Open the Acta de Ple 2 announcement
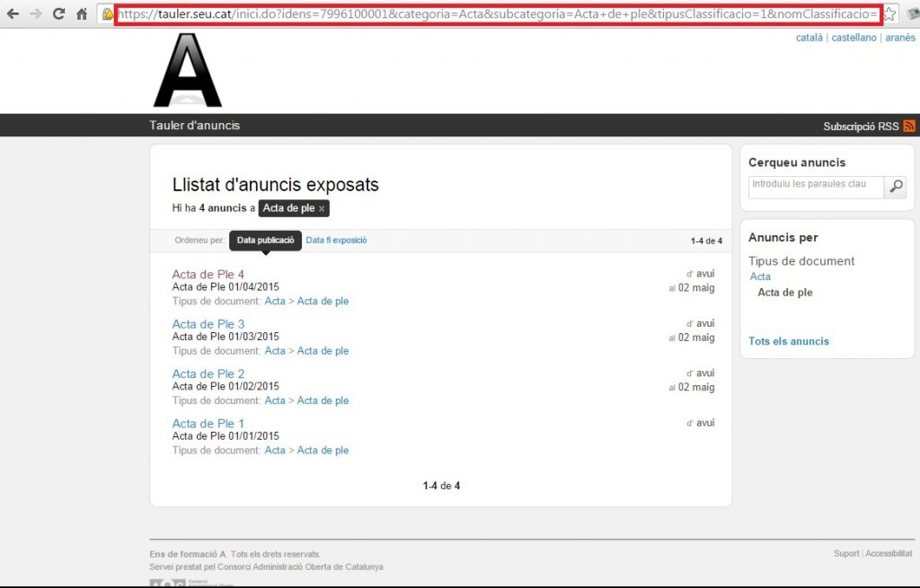The width and height of the screenshot is (920, 588). click(x=208, y=374)
